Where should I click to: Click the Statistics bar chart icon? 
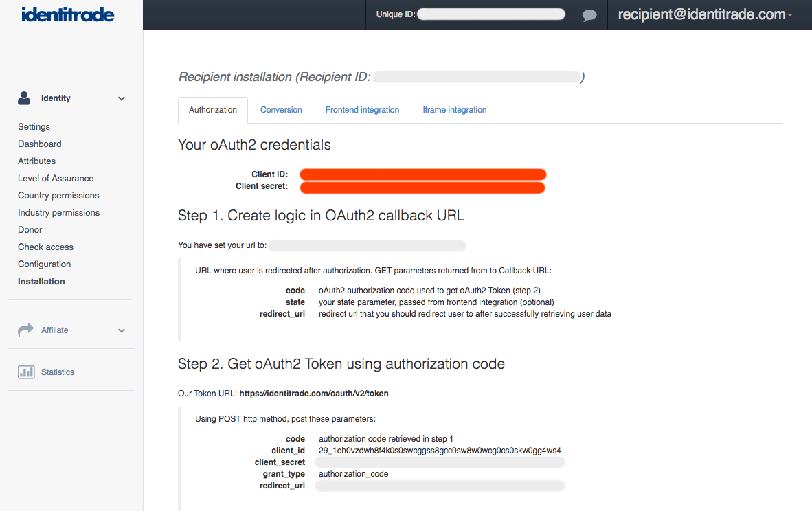click(x=26, y=372)
